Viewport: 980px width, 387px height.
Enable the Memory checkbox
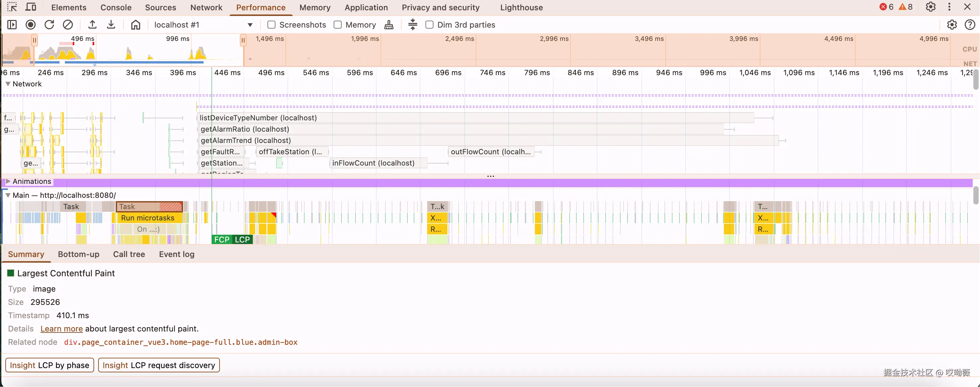337,25
